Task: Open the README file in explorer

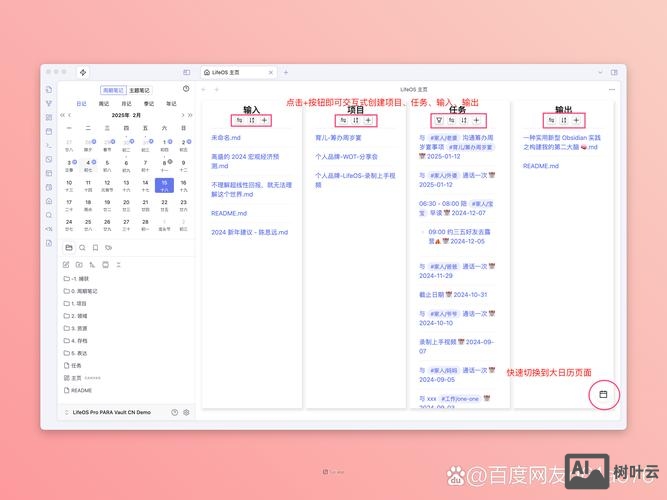Action: [77, 390]
